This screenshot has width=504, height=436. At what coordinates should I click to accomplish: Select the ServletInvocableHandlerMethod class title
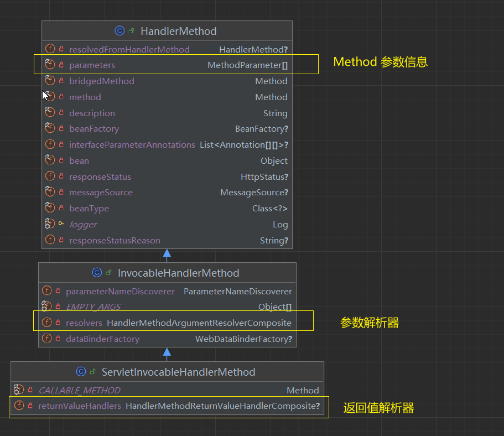coord(178,372)
